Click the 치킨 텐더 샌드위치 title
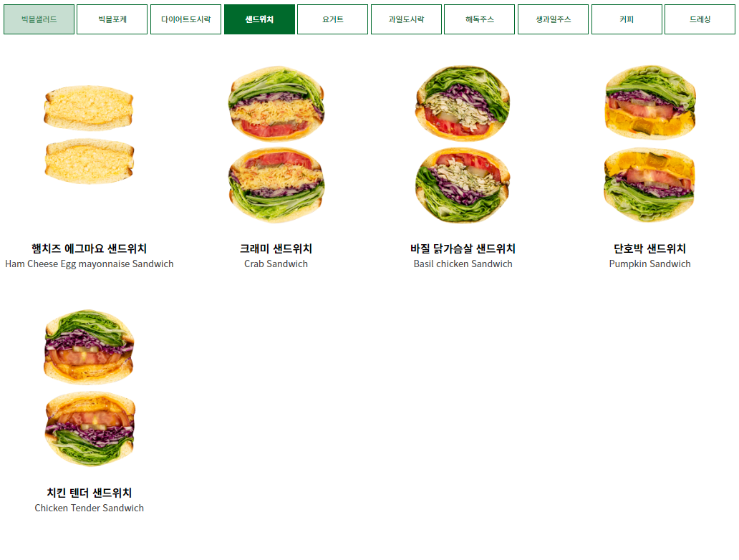 click(89, 493)
